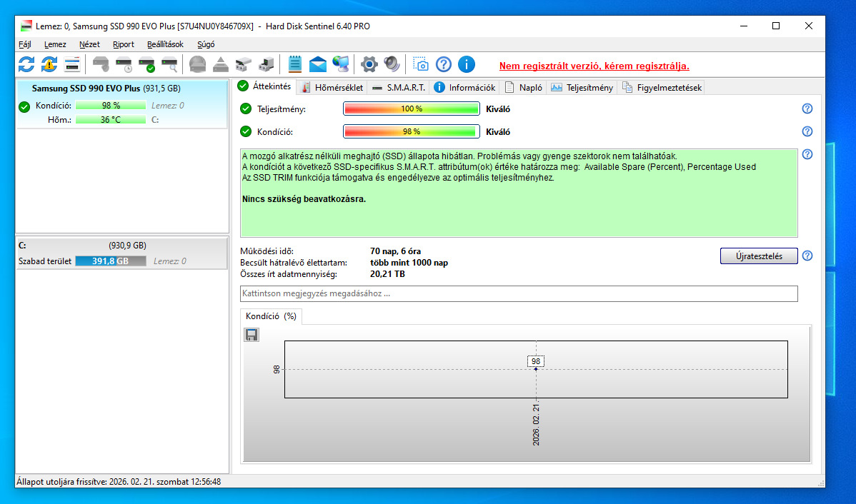The height and width of the screenshot is (504, 856).
Task: Click the disk with magnifying glass icon
Action: [169, 64]
